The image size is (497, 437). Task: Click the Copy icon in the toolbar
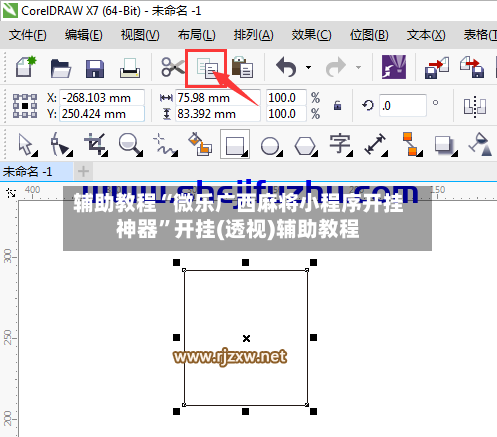pos(207,68)
